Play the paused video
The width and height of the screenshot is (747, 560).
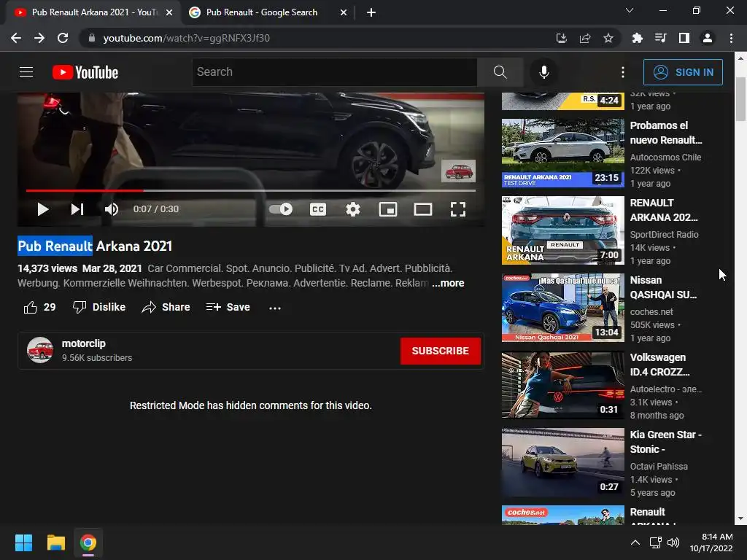tap(43, 209)
